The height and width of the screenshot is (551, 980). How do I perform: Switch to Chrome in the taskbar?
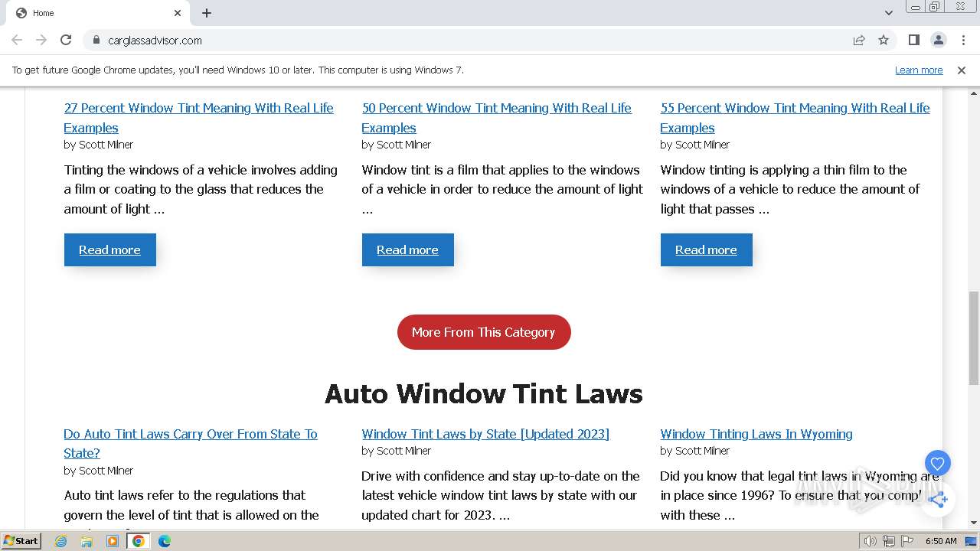(139, 541)
